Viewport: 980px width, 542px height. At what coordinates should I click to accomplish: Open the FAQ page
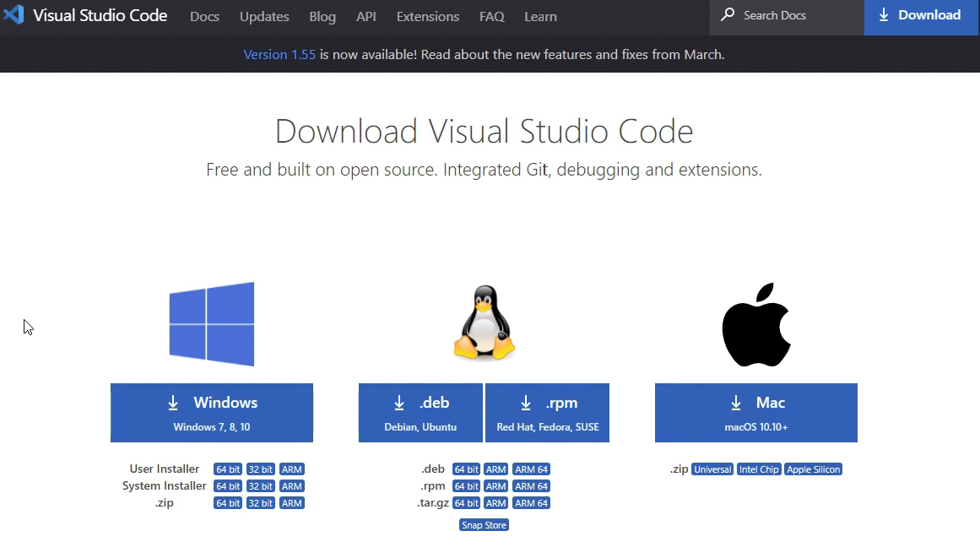pos(492,16)
